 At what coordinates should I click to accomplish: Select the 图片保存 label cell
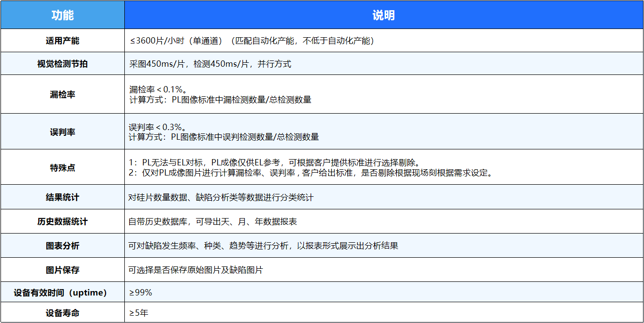coord(62,270)
